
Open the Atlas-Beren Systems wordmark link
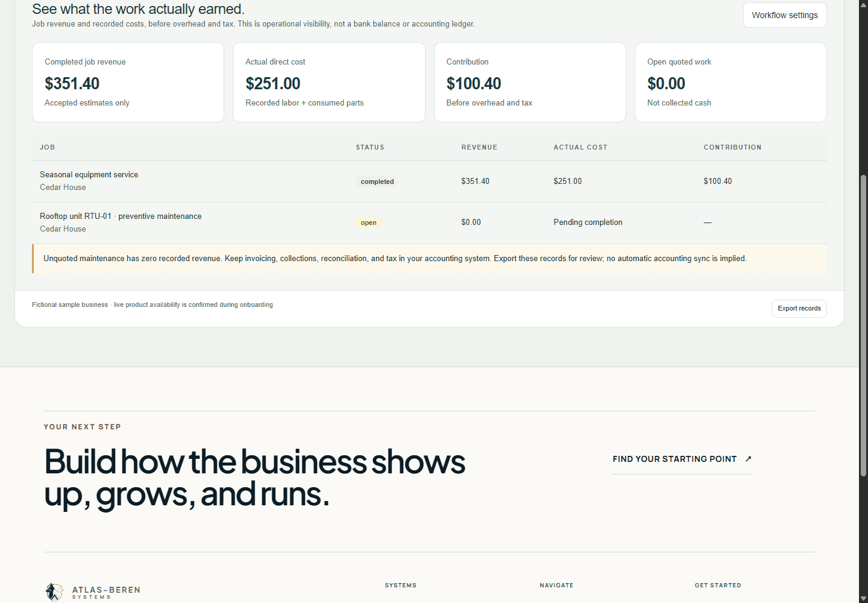pyautogui.click(x=106, y=592)
